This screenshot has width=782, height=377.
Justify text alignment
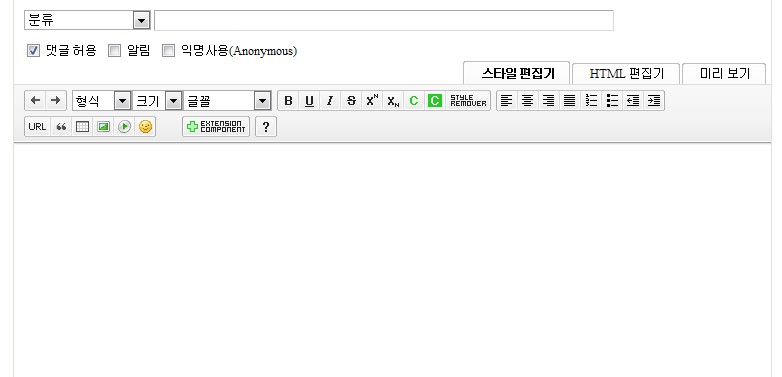tap(570, 101)
